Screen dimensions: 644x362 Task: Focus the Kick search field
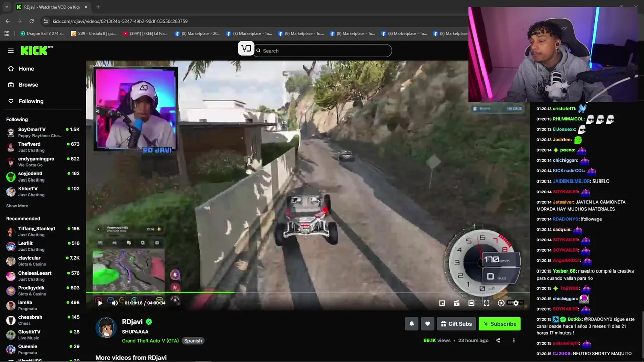click(x=323, y=51)
